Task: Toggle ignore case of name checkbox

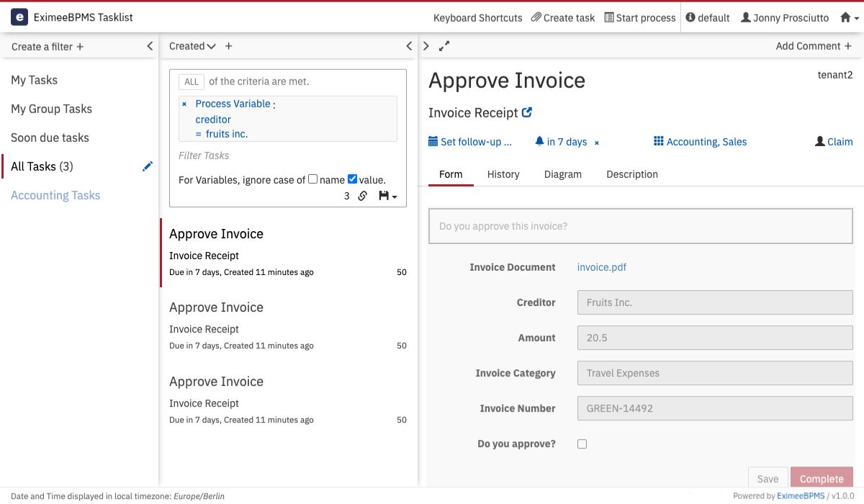Action: [x=312, y=179]
